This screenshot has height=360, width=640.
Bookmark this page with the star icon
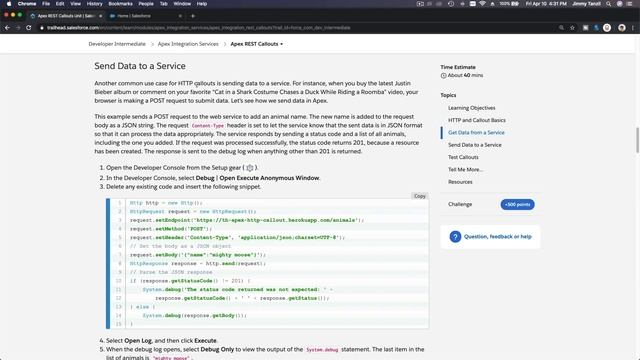click(572, 28)
